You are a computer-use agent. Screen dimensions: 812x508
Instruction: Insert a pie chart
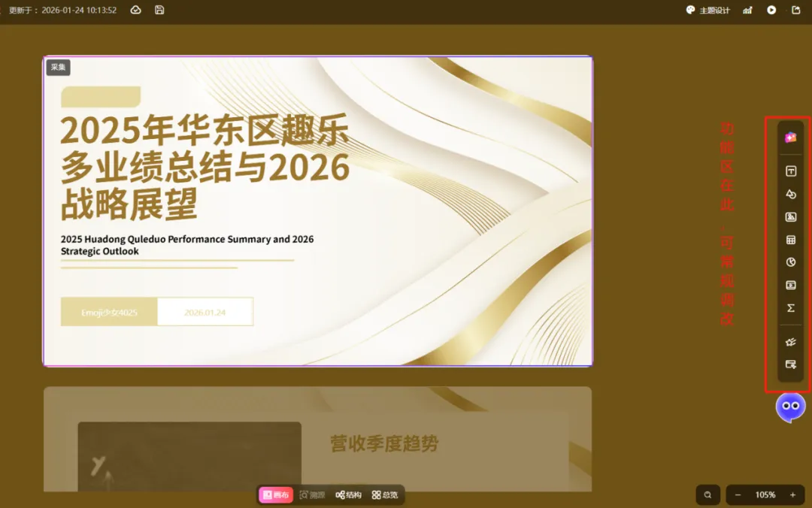(791, 262)
